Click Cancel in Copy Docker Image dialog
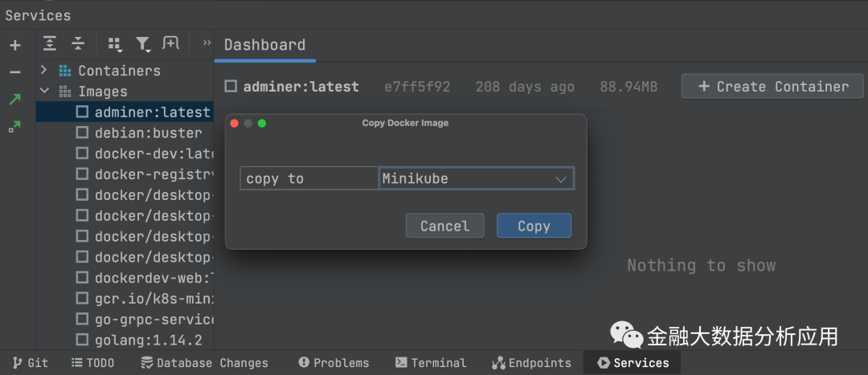 (444, 226)
